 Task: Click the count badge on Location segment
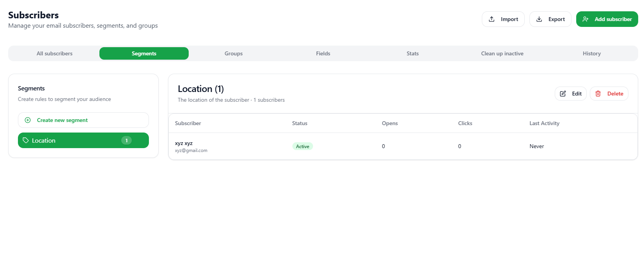126,140
